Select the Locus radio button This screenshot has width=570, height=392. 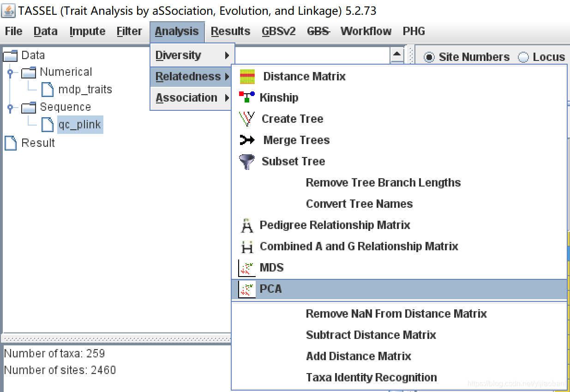coord(523,57)
